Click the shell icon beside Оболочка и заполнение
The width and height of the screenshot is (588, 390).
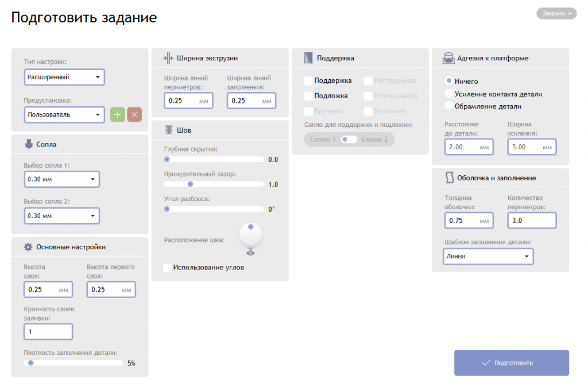[x=449, y=177]
